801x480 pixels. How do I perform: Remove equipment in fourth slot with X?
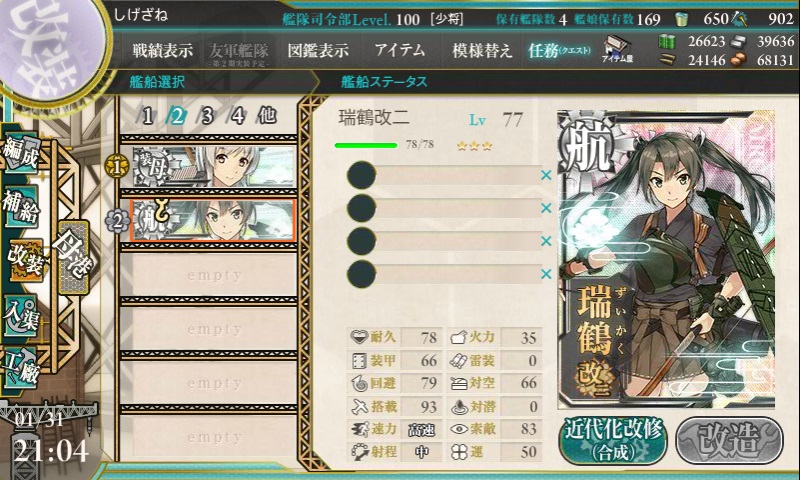tap(546, 274)
